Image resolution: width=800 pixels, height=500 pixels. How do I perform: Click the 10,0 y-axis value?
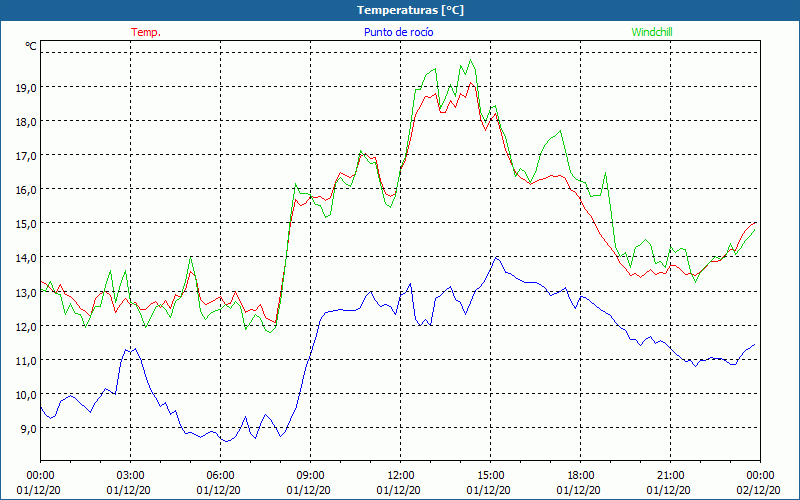(x=26, y=395)
